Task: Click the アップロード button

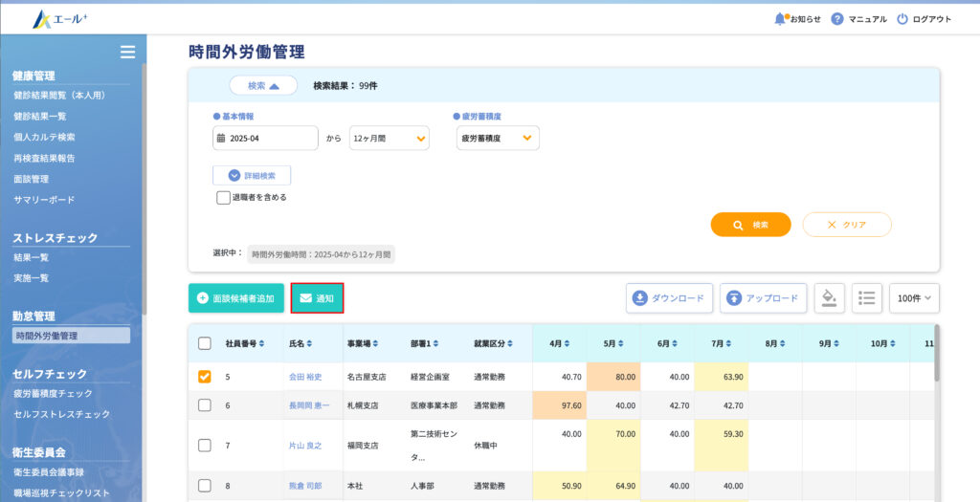Action: coord(763,298)
